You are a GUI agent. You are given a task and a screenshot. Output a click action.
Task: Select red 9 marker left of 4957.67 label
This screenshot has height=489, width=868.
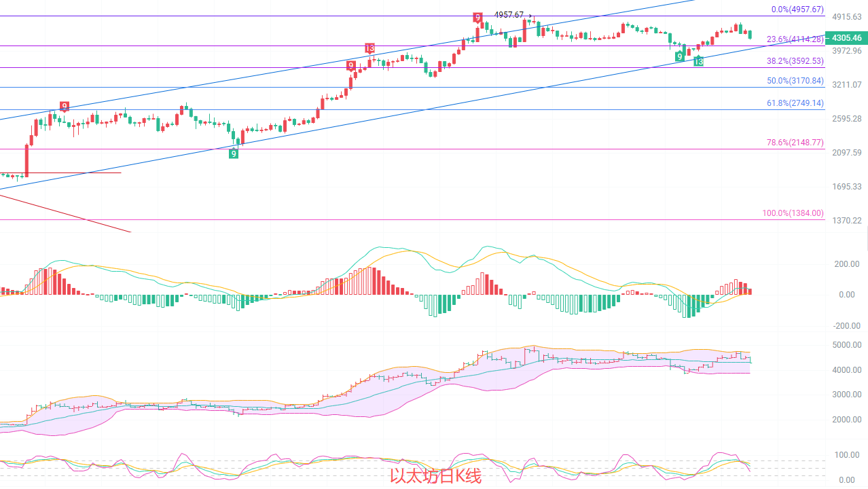[478, 17]
